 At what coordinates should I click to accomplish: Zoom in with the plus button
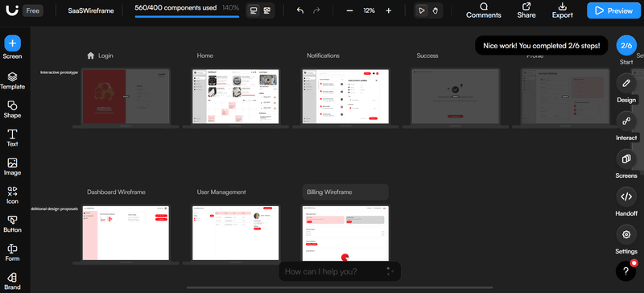(x=389, y=10)
